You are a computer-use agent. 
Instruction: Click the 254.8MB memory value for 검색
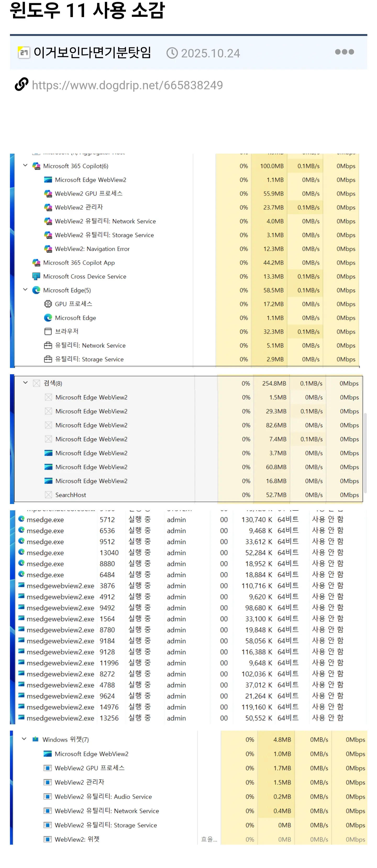click(274, 383)
